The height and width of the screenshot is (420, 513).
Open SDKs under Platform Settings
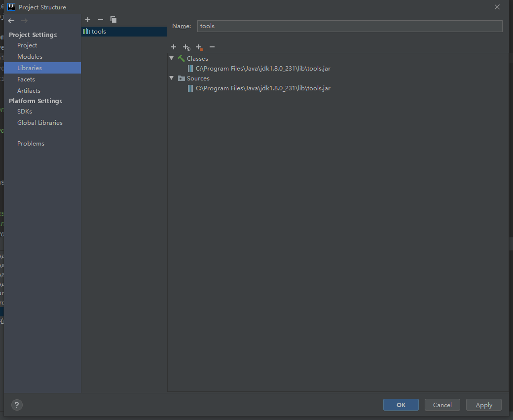click(25, 112)
